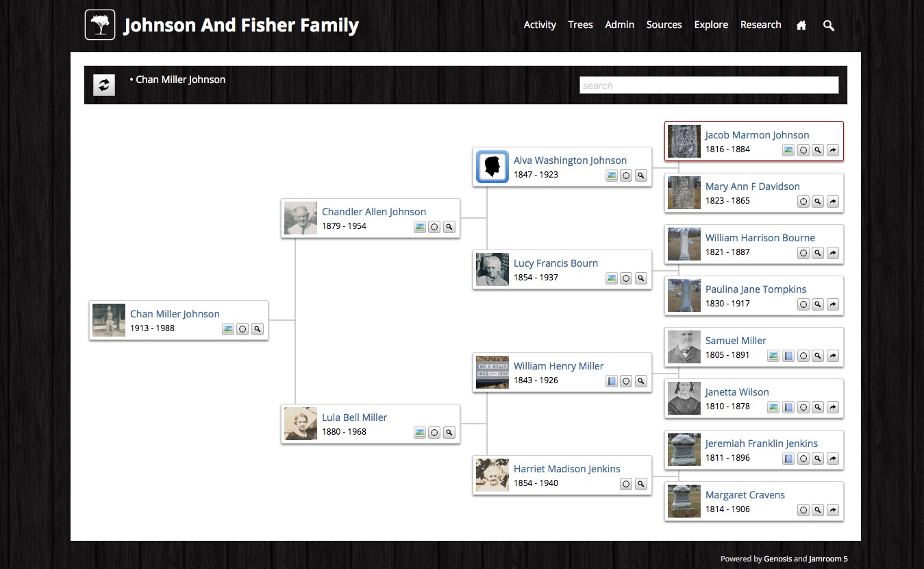924x569 pixels.
Task: Open Alva Washington Johnson profile link
Action: point(570,160)
